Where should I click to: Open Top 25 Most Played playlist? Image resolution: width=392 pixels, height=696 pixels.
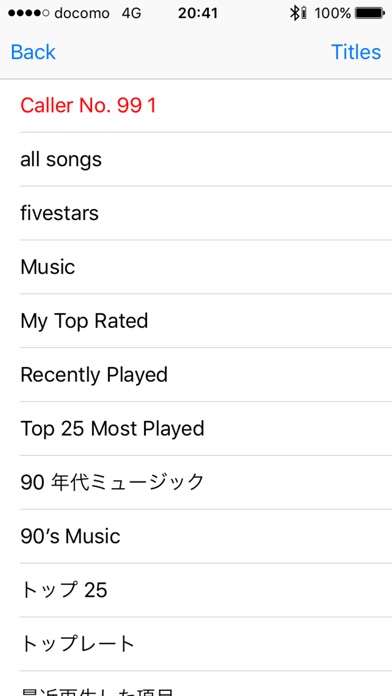pos(196,428)
